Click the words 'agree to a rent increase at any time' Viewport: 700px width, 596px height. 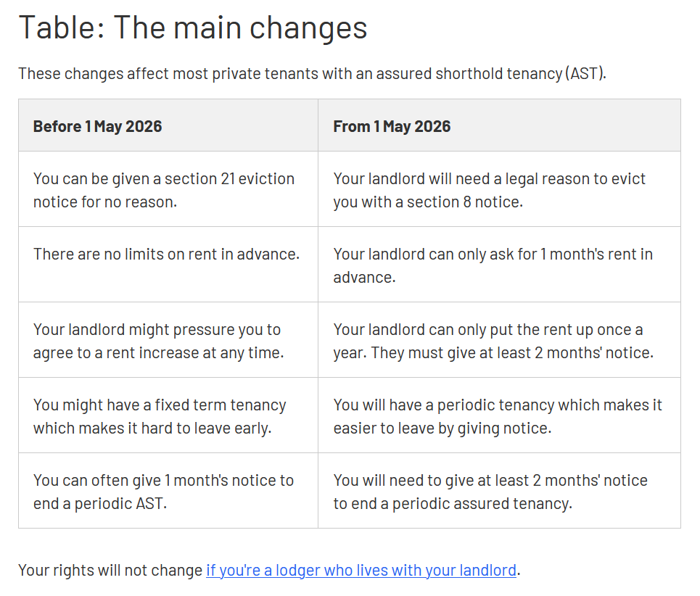click(158, 353)
